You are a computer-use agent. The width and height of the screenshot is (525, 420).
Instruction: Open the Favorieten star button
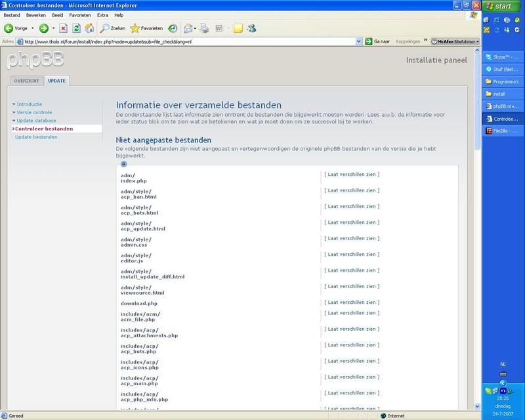coord(146,28)
